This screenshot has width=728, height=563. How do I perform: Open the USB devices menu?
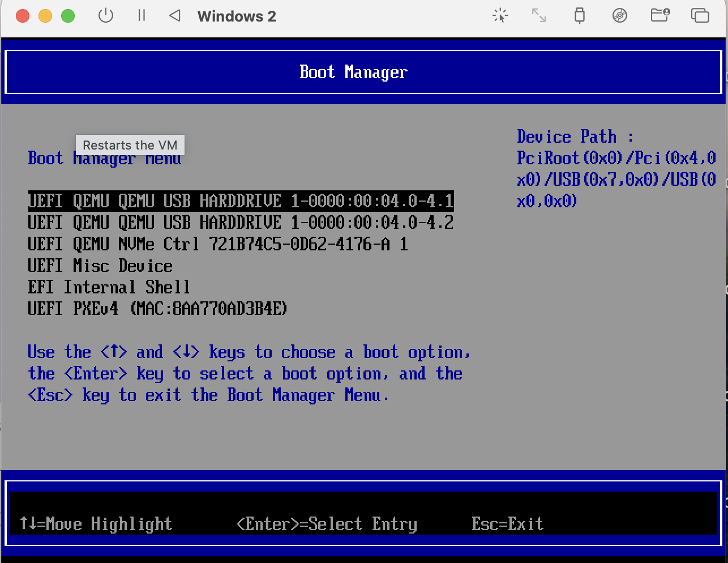[x=579, y=16]
